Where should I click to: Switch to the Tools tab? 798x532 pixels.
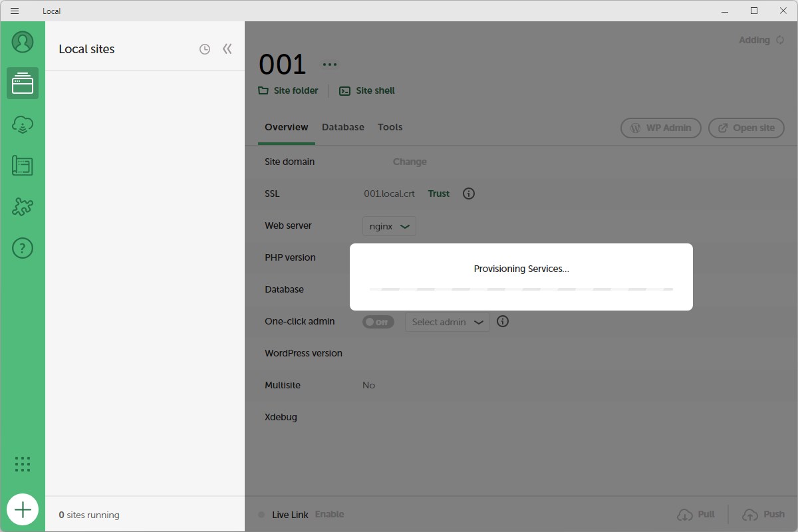(x=390, y=127)
